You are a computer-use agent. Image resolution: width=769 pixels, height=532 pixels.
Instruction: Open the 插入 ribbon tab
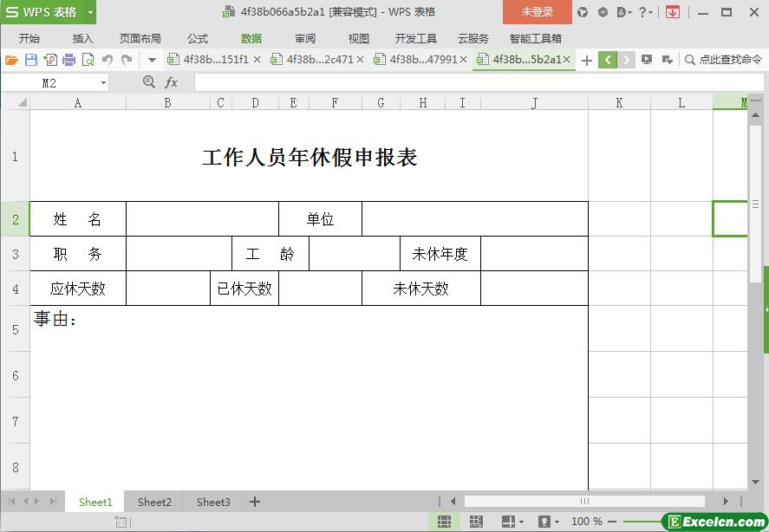(82, 38)
